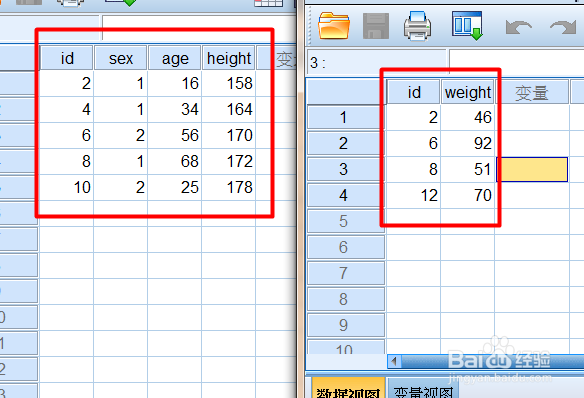Click height cell with value 158
The height and width of the screenshot is (398, 584).
(x=229, y=83)
